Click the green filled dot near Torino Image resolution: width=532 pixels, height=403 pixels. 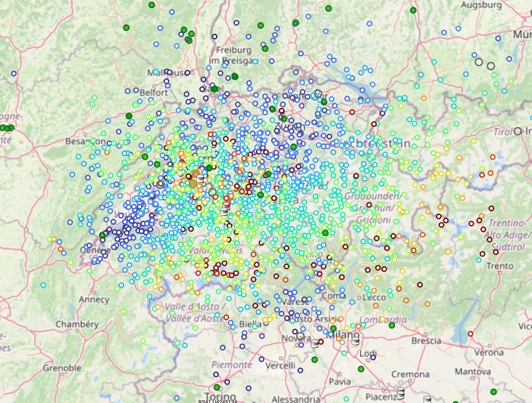(x=217, y=387)
